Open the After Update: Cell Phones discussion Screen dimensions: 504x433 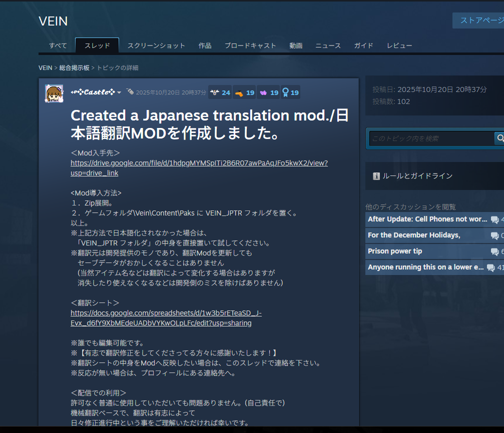point(427,219)
